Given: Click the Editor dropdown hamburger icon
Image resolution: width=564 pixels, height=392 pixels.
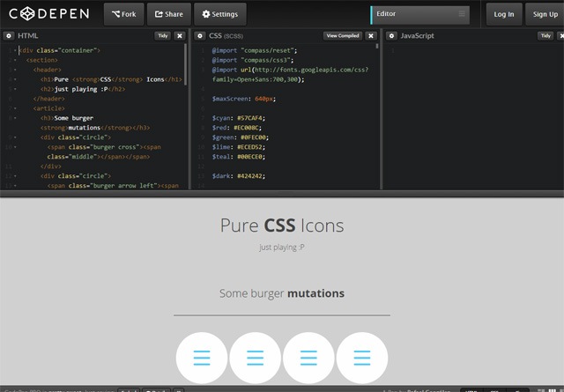Looking at the screenshot, I should [x=462, y=14].
